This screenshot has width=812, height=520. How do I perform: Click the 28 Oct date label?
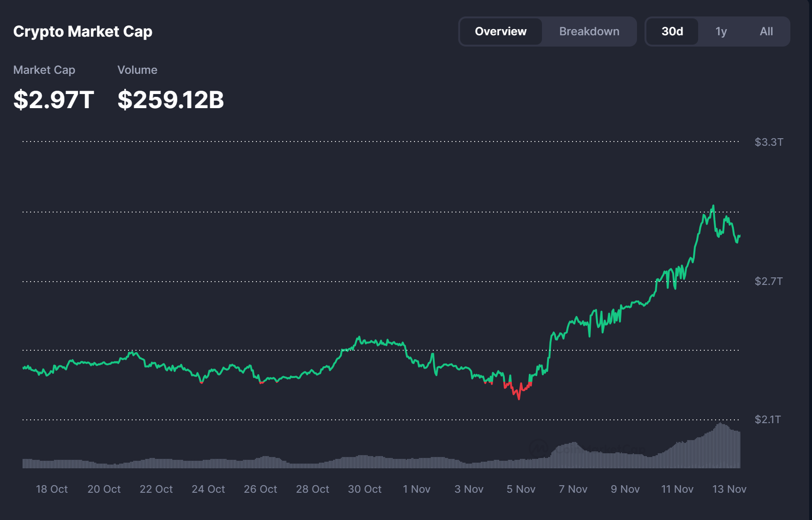click(313, 489)
